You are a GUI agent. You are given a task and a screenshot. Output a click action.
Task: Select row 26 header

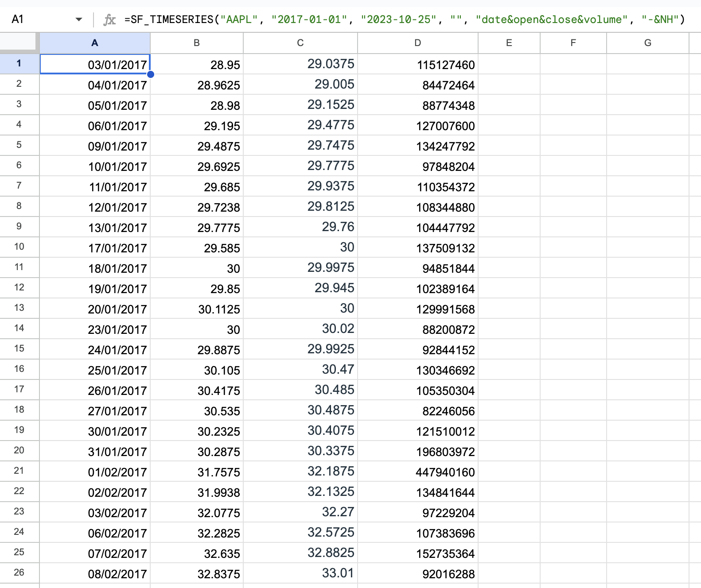point(19,573)
